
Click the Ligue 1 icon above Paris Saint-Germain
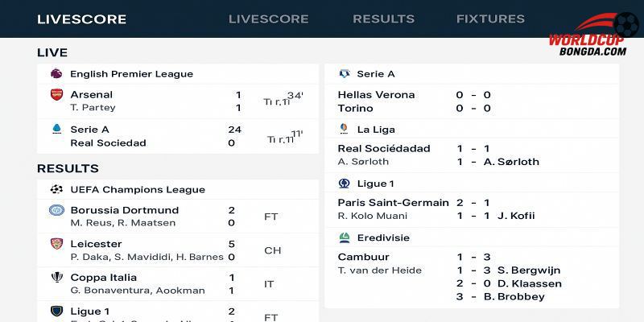click(345, 184)
